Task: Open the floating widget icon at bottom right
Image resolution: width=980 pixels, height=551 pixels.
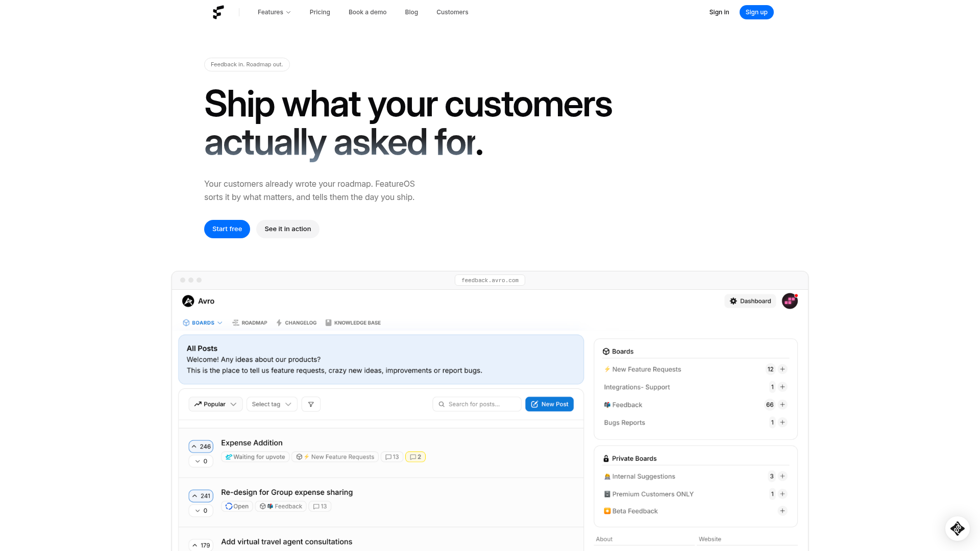Action: click(958, 528)
